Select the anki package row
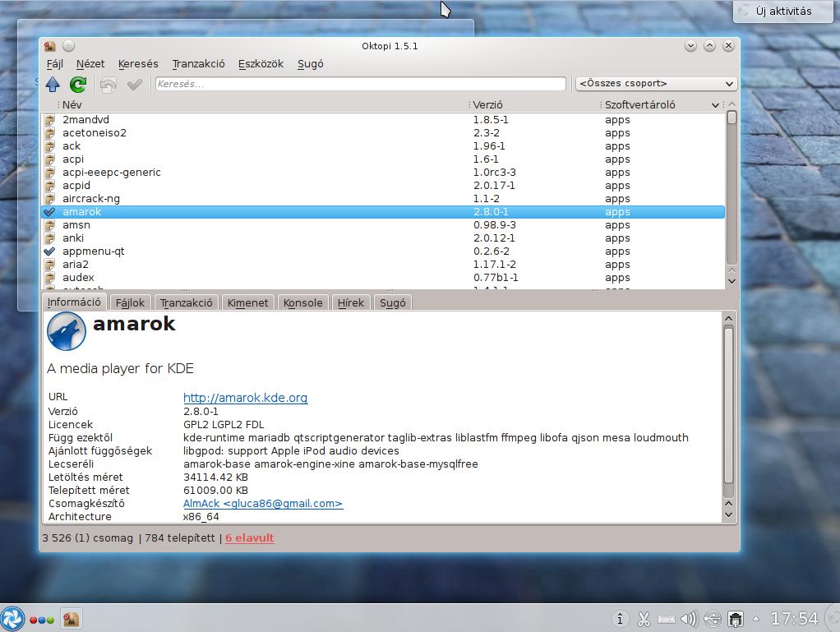The image size is (840, 632). tap(383, 238)
